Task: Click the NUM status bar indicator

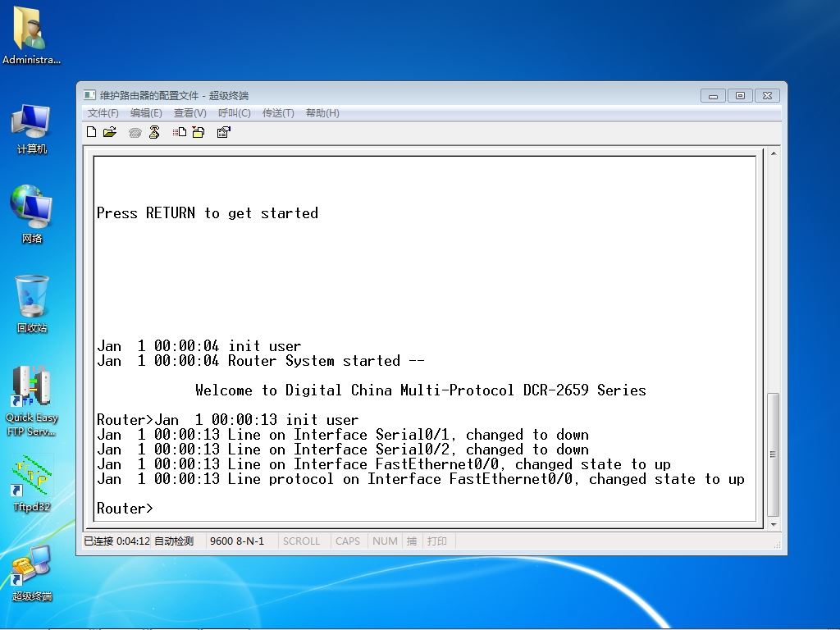Action: coord(385,541)
